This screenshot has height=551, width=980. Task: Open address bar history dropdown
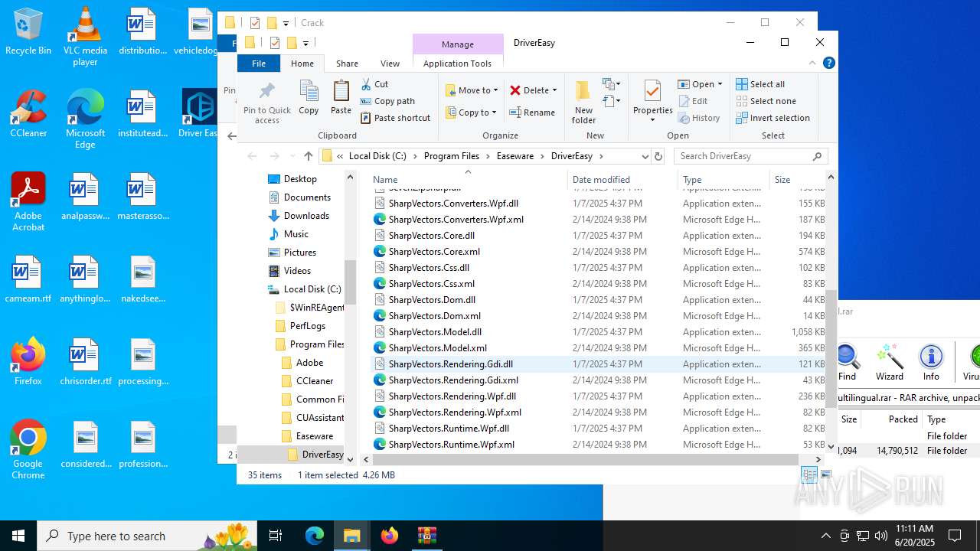[x=645, y=156]
